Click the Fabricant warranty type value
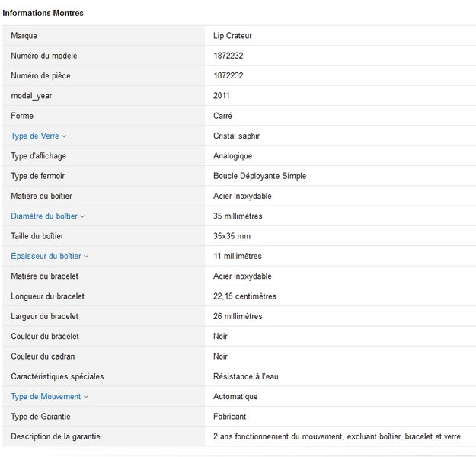 coord(229,416)
